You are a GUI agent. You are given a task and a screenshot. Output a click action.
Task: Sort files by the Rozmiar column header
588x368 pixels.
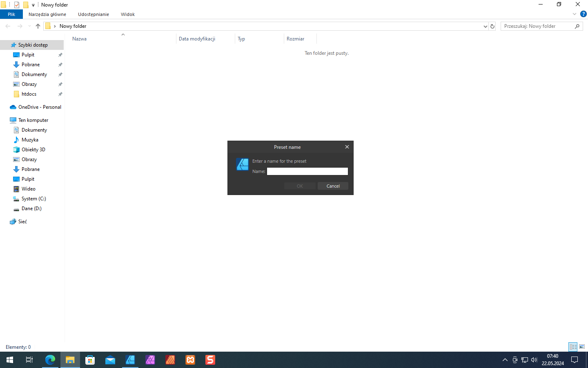(295, 38)
